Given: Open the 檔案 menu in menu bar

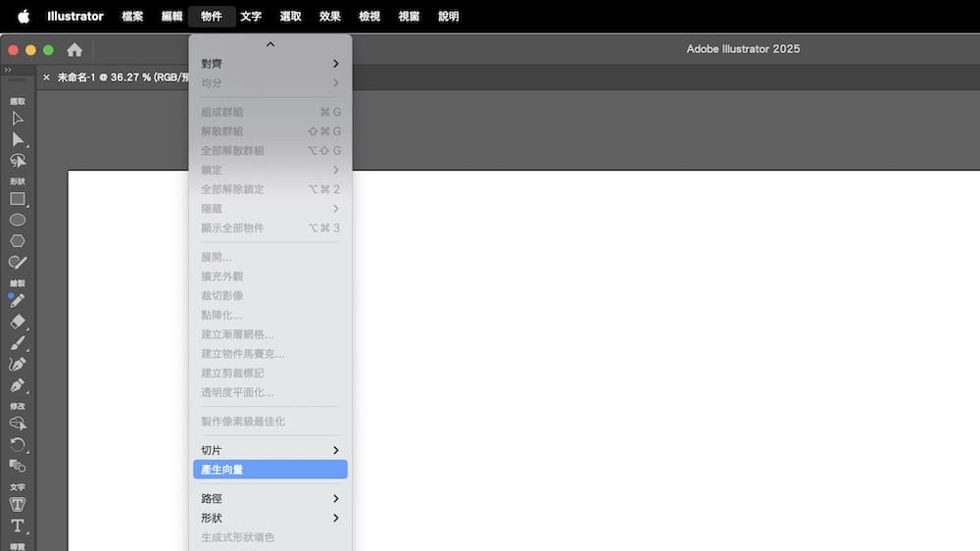Looking at the screenshot, I should (x=132, y=17).
